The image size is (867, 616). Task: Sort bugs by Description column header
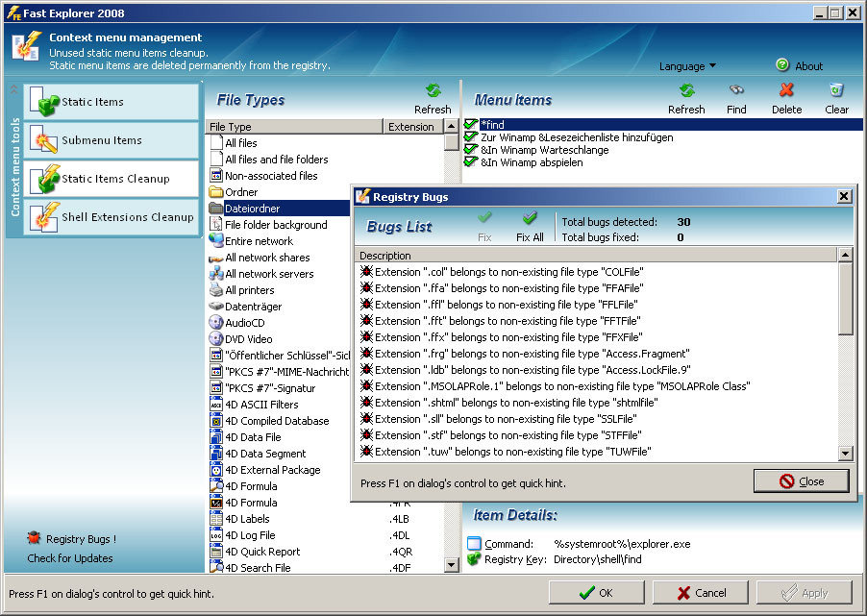tap(596, 256)
